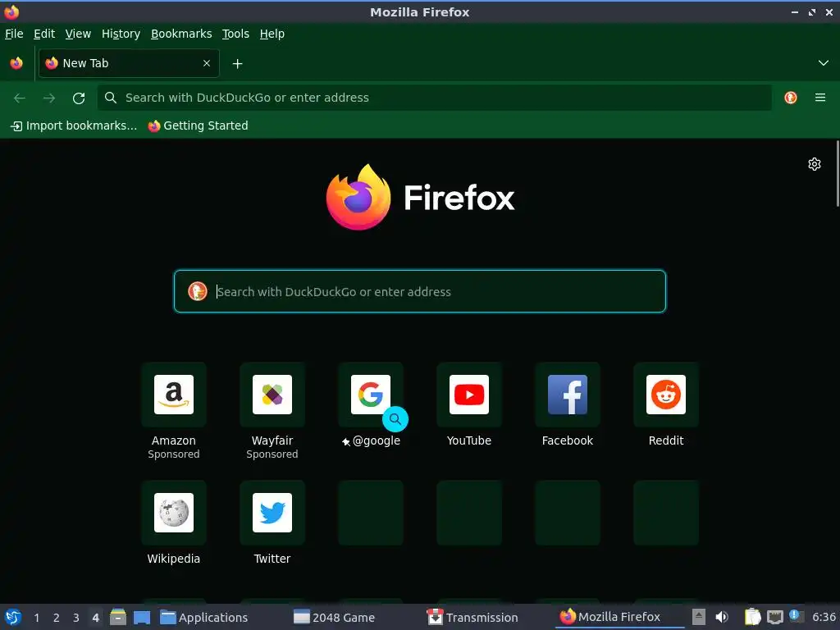The width and height of the screenshot is (840, 630).
Task: Click the search magnifier icon in address bar
Action: coord(111,98)
